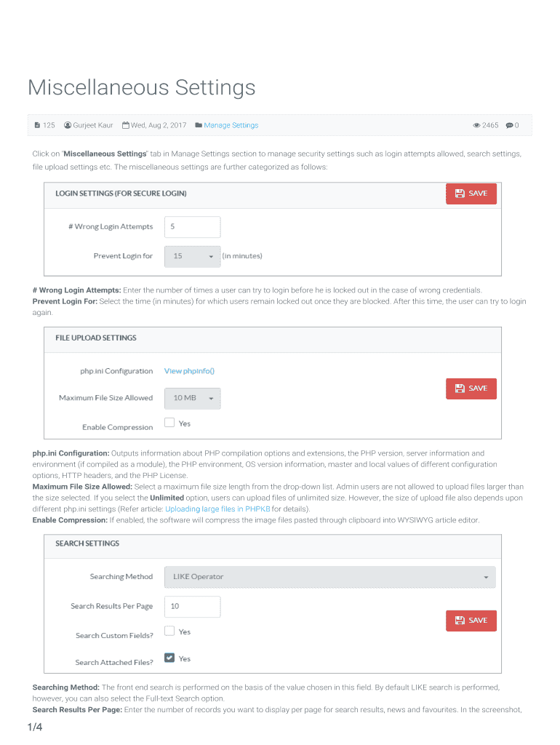Screen dimensions: 560x745
Task: Click the comments speech bubble icon
Action: 509,125
